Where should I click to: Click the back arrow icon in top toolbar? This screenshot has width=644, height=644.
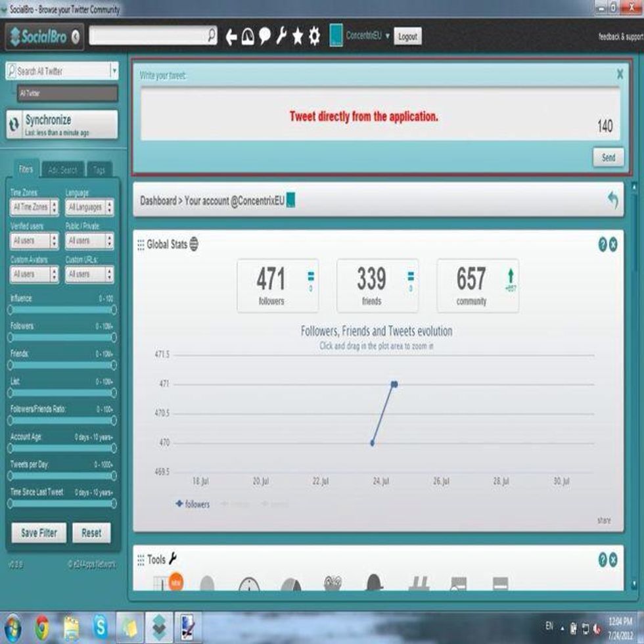coord(231,37)
